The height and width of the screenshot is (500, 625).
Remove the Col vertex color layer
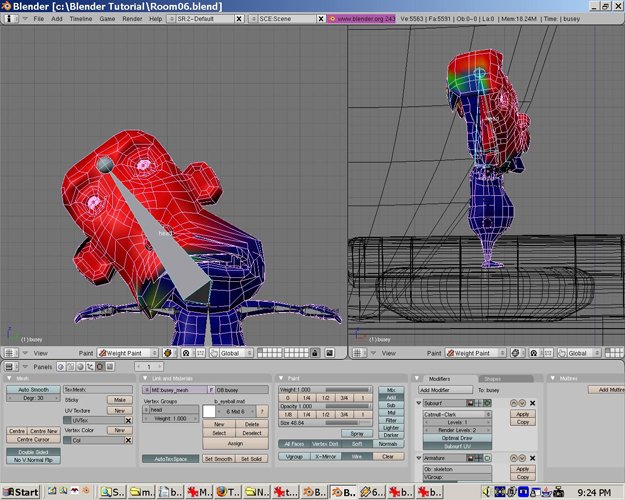[129, 440]
